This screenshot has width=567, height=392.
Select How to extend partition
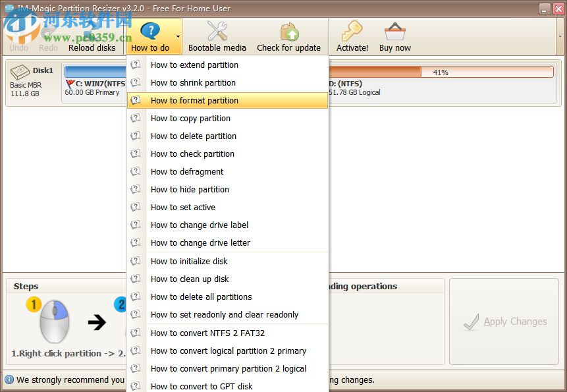click(x=227, y=65)
